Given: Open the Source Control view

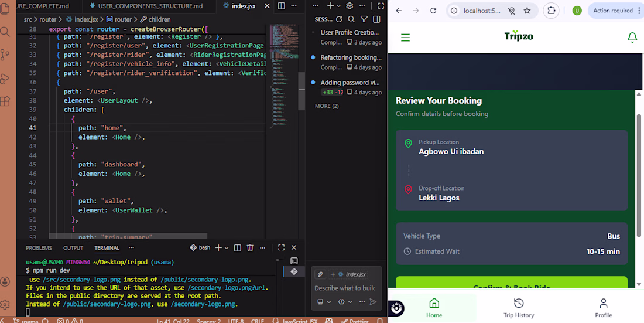Looking at the screenshot, I should coord(5,55).
